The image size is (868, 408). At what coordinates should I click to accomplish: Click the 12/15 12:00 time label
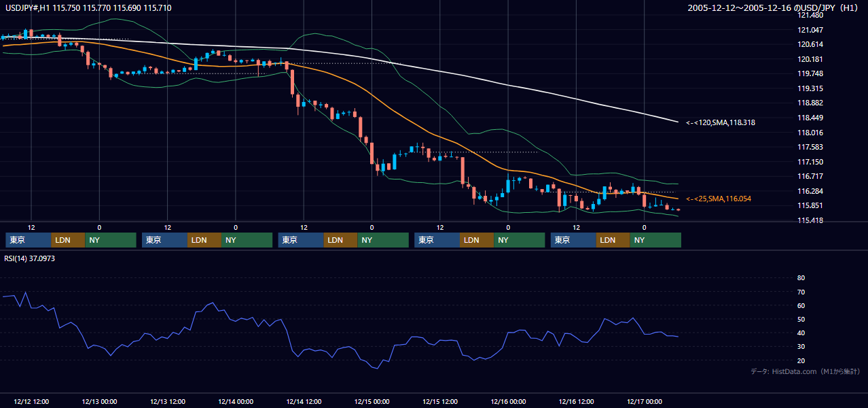coord(440,402)
